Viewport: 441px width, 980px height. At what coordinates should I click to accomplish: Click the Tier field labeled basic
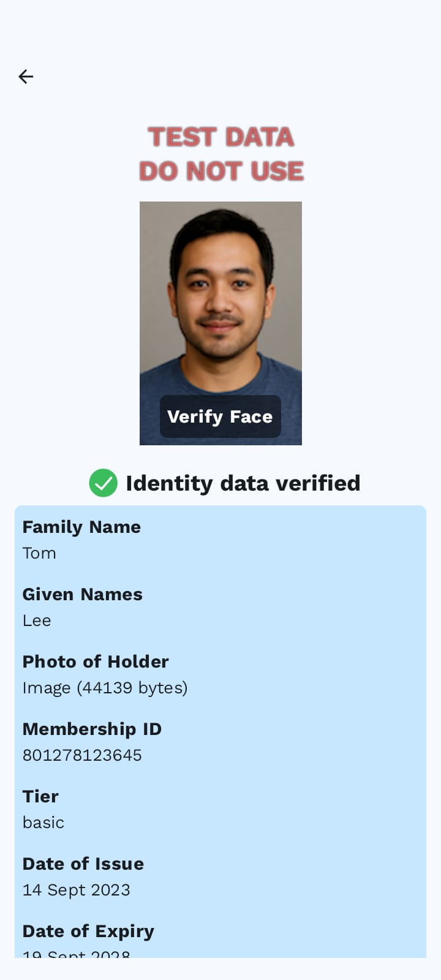point(43,822)
